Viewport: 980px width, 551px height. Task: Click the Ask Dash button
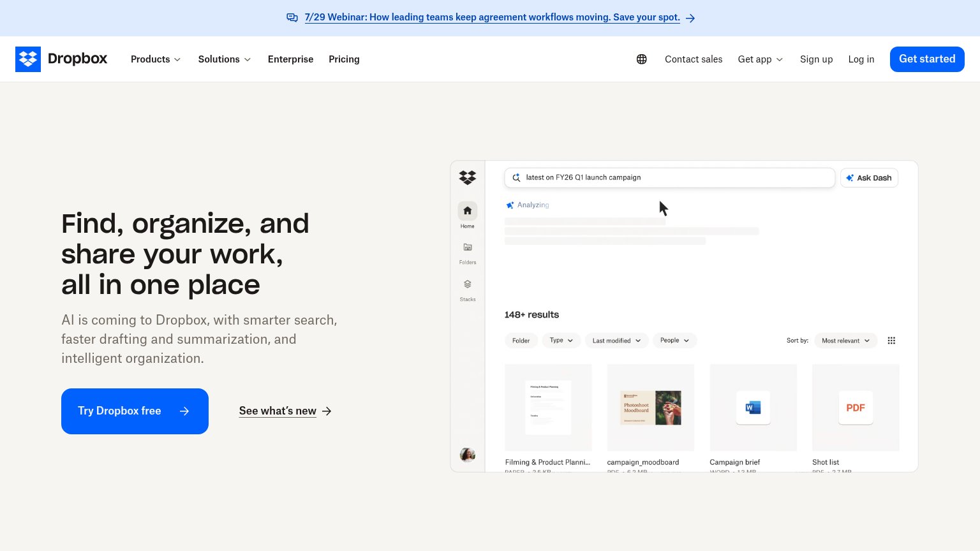[x=869, y=178]
